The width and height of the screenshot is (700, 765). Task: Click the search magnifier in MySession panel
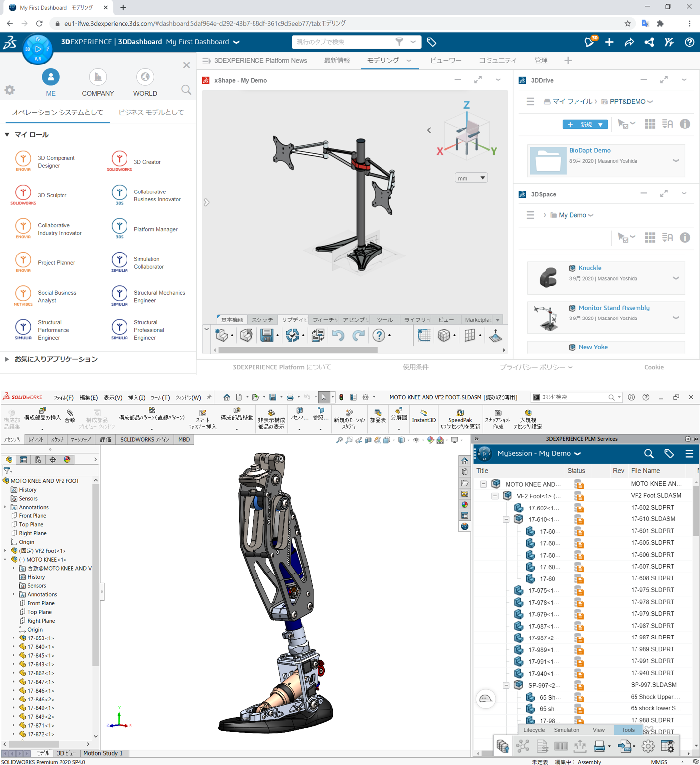click(x=648, y=453)
